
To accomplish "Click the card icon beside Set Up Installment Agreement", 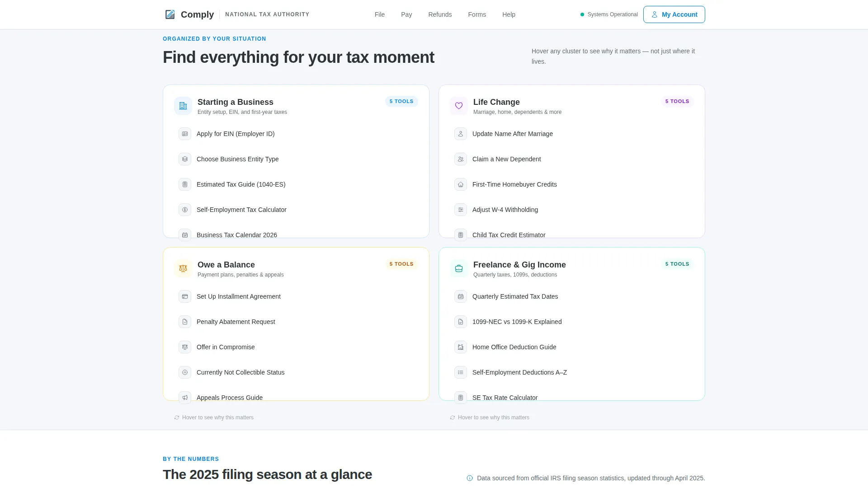I will [x=185, y=296].
